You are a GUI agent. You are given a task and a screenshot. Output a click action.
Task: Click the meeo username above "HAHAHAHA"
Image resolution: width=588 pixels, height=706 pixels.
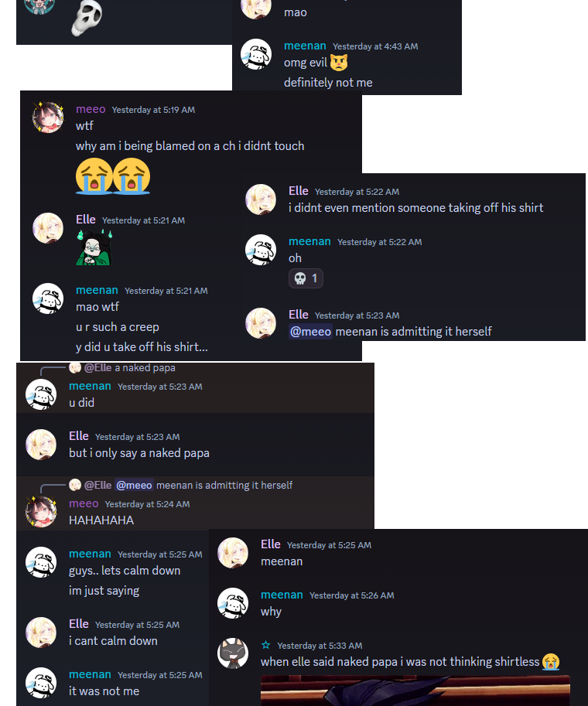[84, 503]
